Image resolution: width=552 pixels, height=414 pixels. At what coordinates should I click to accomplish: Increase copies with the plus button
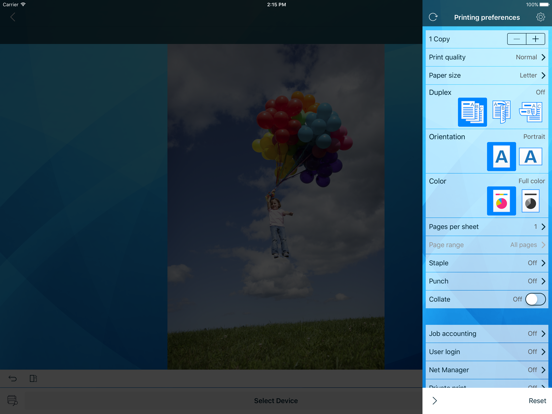535,39
